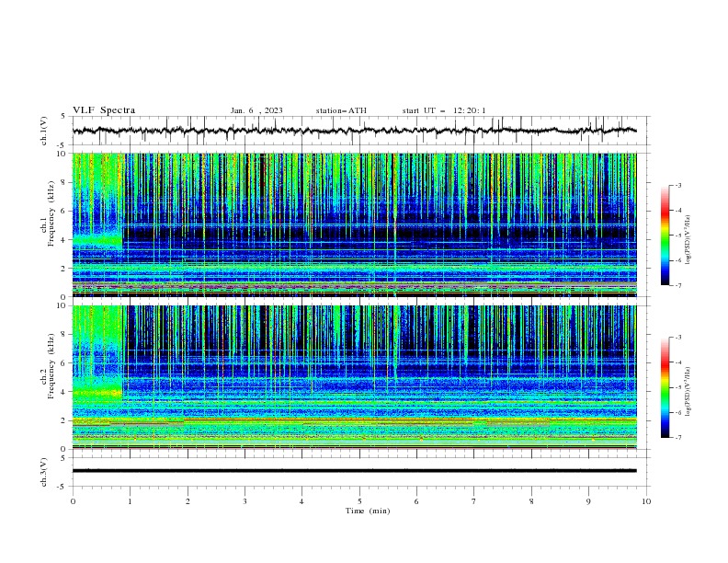Screen dimensions: 728x563
Task: Click the upper PSD color scale bar
Action: pyautogui.click(x=665, y=235)
